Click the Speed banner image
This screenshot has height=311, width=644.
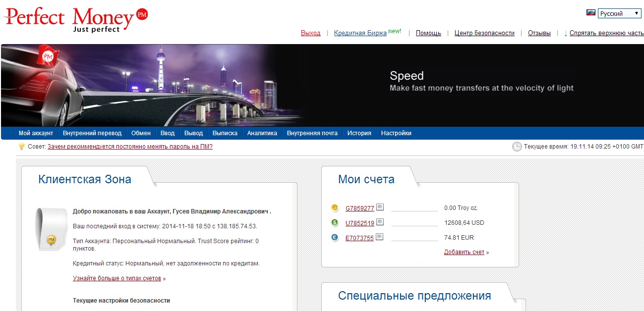pos(322,85)
